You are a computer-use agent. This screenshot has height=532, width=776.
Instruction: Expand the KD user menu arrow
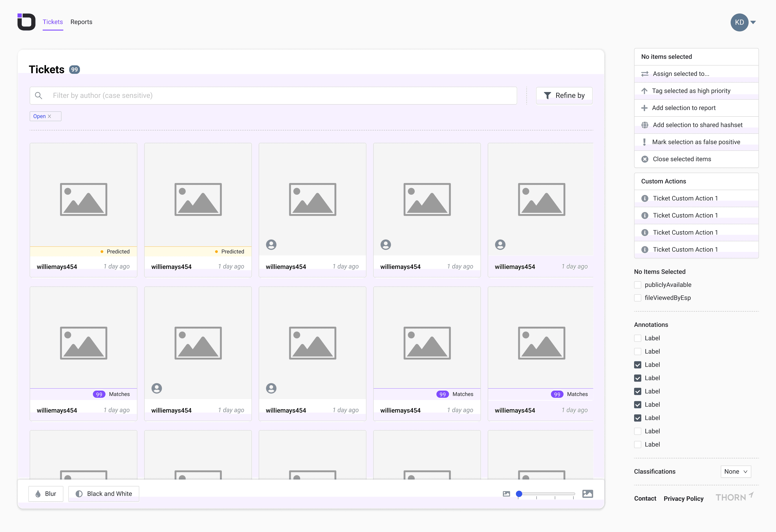point(753,22)
